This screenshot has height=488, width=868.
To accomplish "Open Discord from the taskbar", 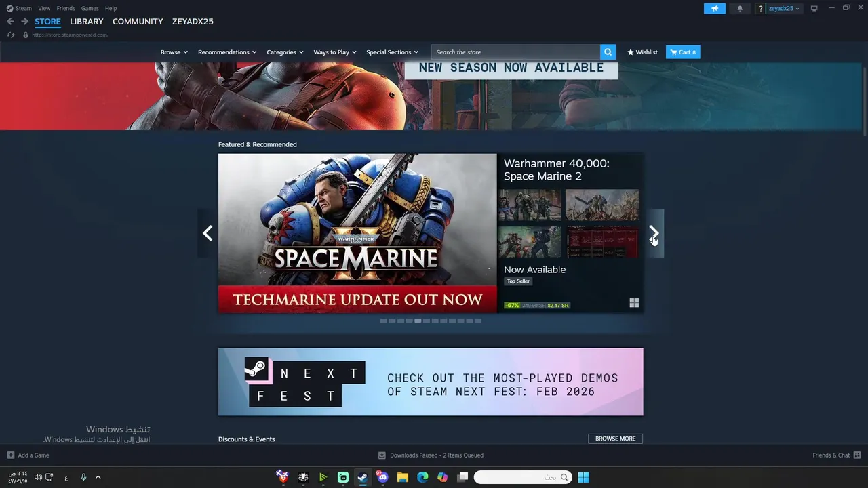I will pyautogui.click(x=382, y=477).
